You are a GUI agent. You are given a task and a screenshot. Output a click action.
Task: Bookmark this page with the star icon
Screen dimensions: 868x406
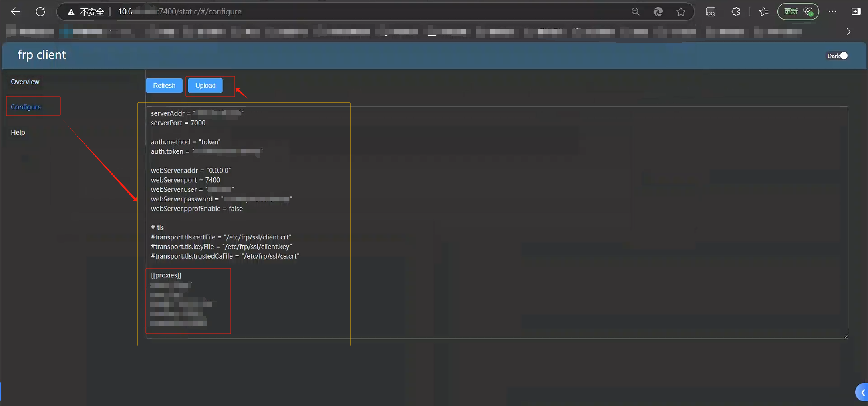681,12
